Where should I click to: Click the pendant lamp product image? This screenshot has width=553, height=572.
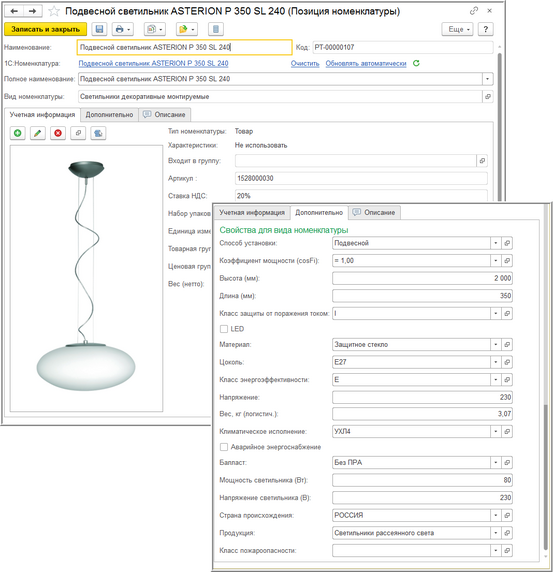tap(86, 278)
